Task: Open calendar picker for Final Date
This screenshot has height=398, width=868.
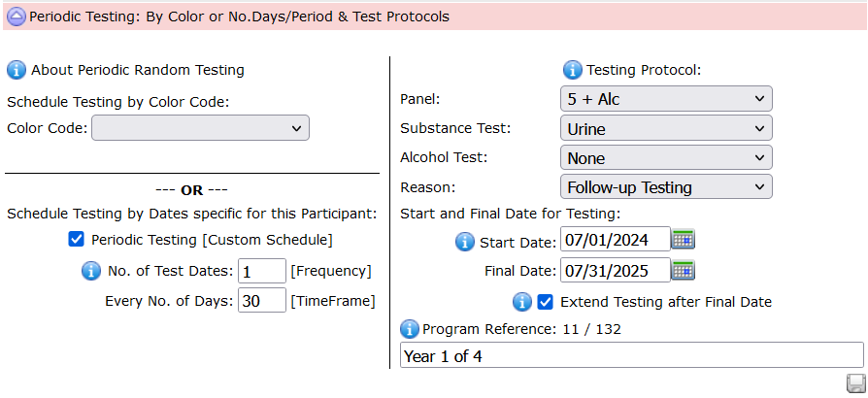Action: coord(684,270)
